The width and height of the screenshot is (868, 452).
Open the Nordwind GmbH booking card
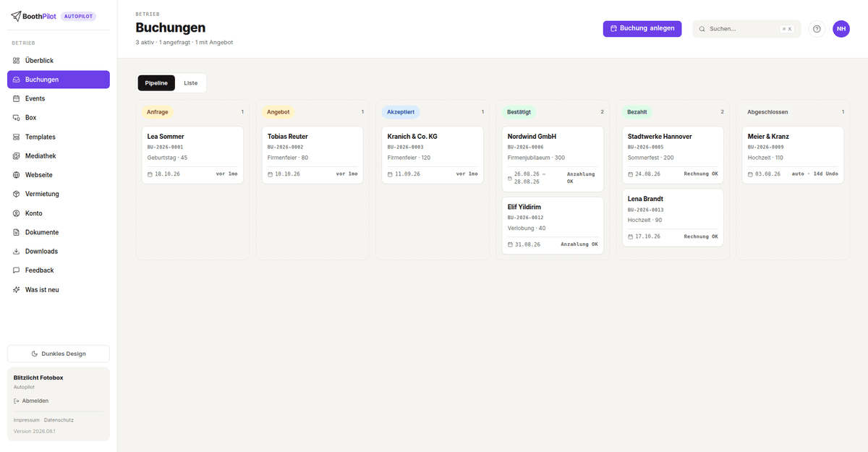click(x=553, y=159)
